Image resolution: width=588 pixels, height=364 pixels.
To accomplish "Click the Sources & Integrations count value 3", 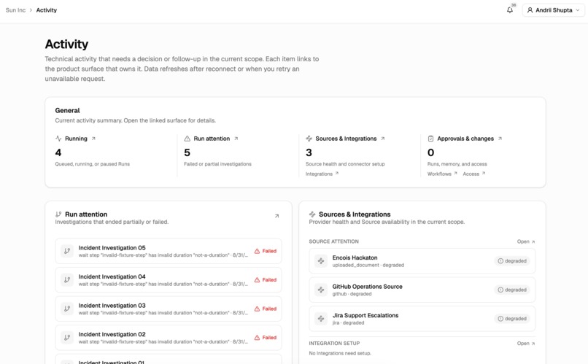I will [309, 152].
